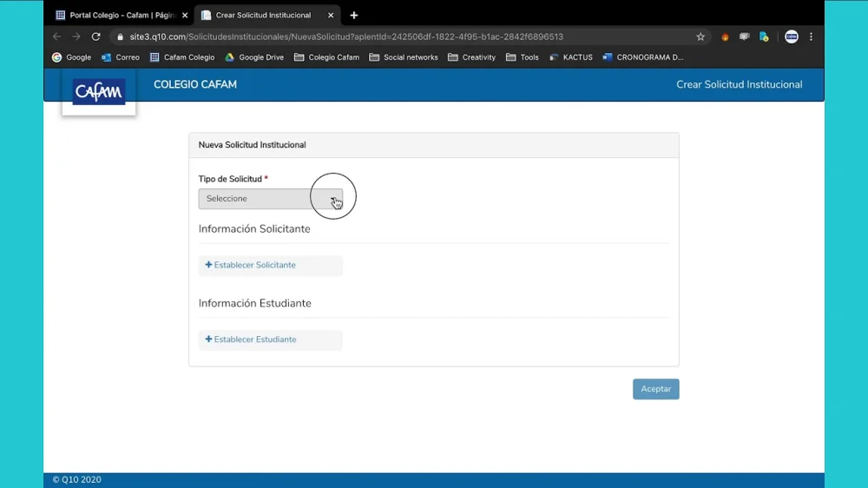Open the Google Drive bookmark

click(254, 57)
